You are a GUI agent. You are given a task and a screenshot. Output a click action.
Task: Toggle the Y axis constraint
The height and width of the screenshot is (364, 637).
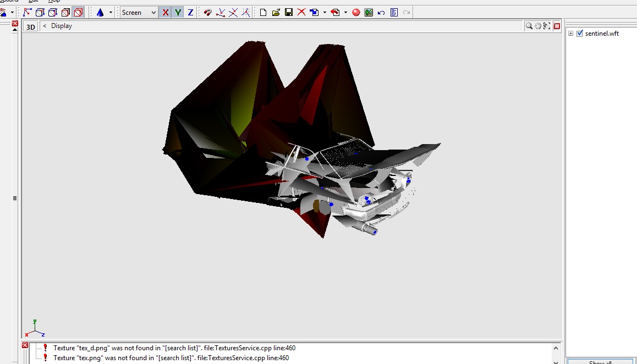178,13
